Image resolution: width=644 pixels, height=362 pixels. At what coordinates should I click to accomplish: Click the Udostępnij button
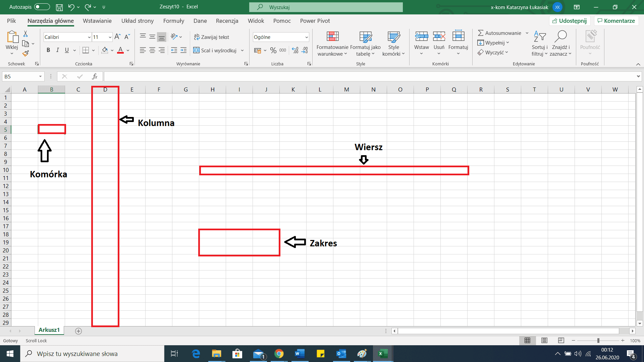569,20
